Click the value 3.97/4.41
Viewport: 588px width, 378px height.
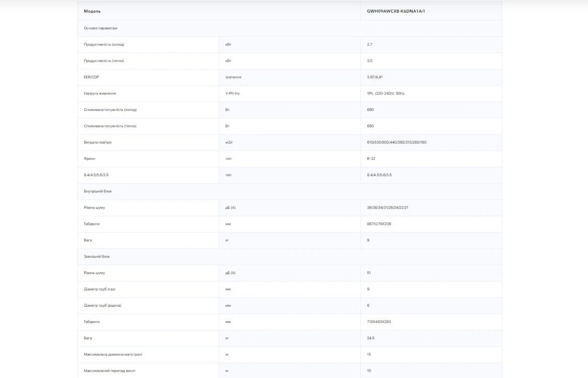[x=375, y=77]
